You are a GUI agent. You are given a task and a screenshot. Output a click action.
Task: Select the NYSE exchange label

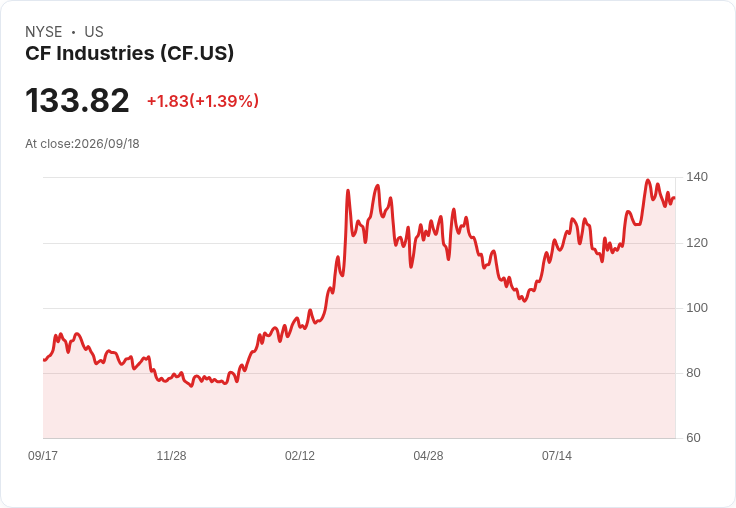(x=44, y=32)
